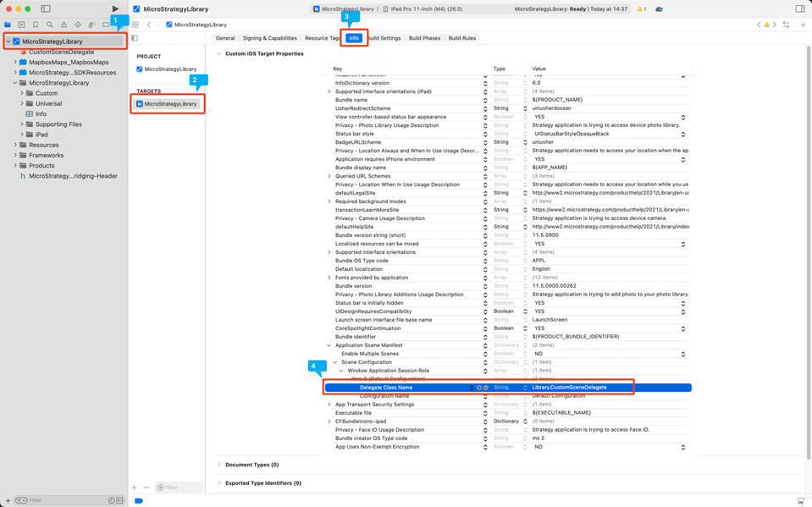Screen dimensions: 812x507
Task: Open the project navigator folder icon
Action: point(8,25)
